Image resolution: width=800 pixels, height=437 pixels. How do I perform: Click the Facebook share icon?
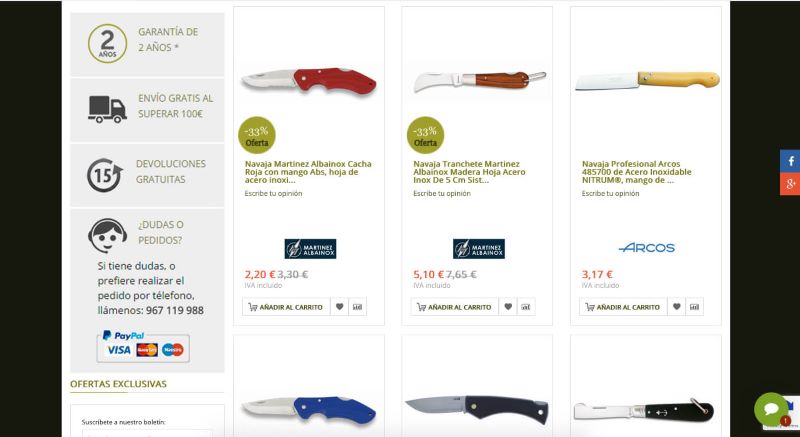tap(790, 161)
